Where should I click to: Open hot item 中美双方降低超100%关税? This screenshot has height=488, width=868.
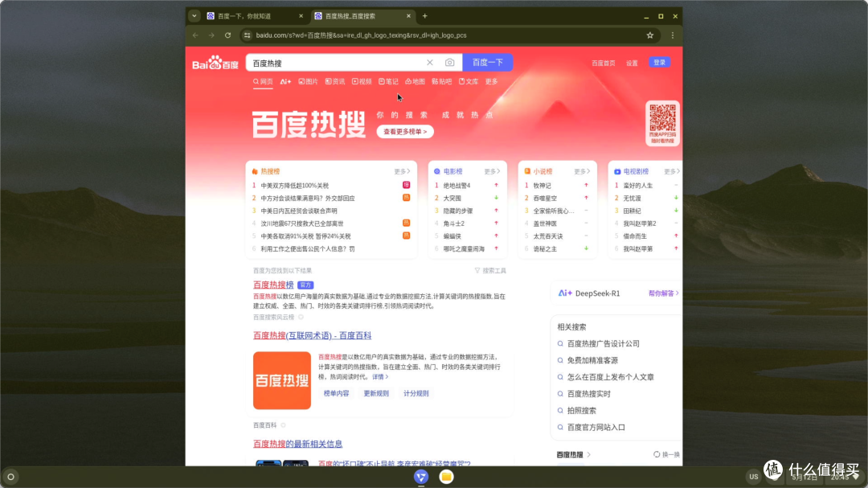[x=294, y=186]
